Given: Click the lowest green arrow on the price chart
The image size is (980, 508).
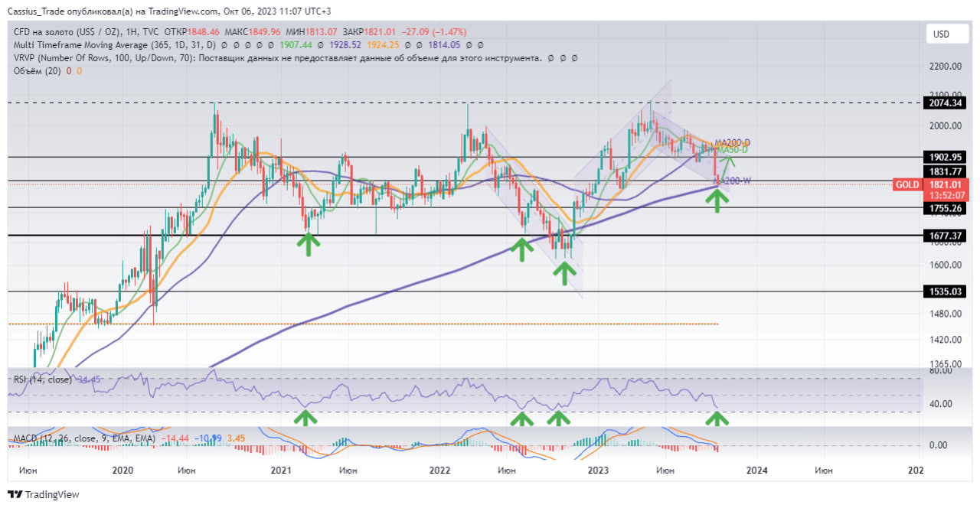Looking at the screenshot, I should point(564,272).
